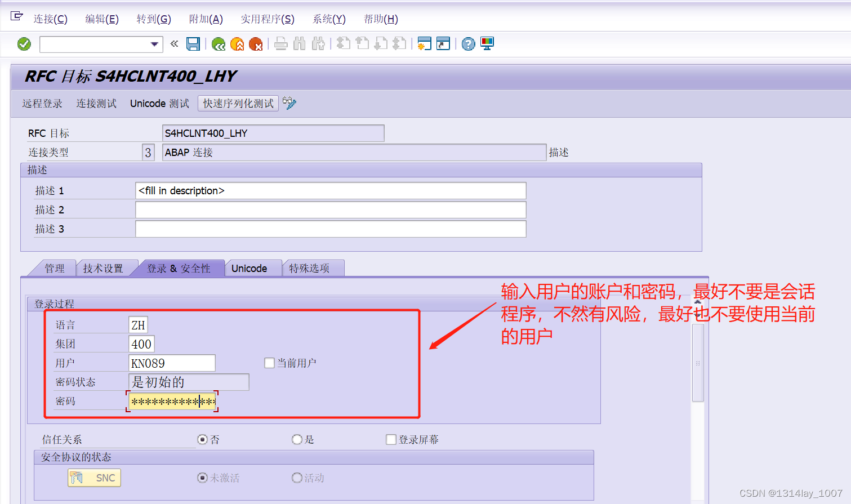Open the customize local layout icon
Viewport: 851px width, 504px height.
pyautogui.click(x=486, y=43)
